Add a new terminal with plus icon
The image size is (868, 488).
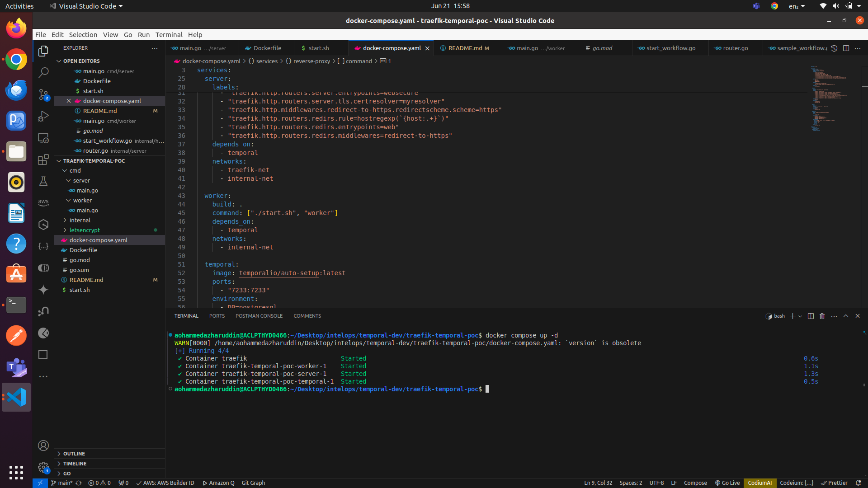(793, 316)
